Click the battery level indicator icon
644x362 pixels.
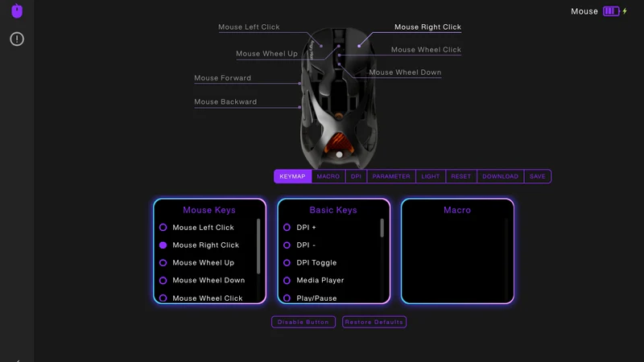611,11
